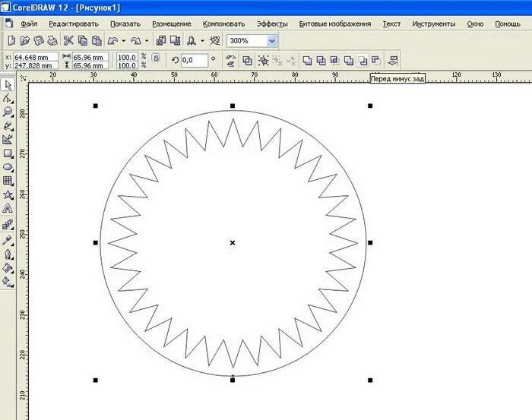The height and width of the screenshot is (420, 532).
Task: Click the Cut scissors icon
Action: click(x=68, y=41)
